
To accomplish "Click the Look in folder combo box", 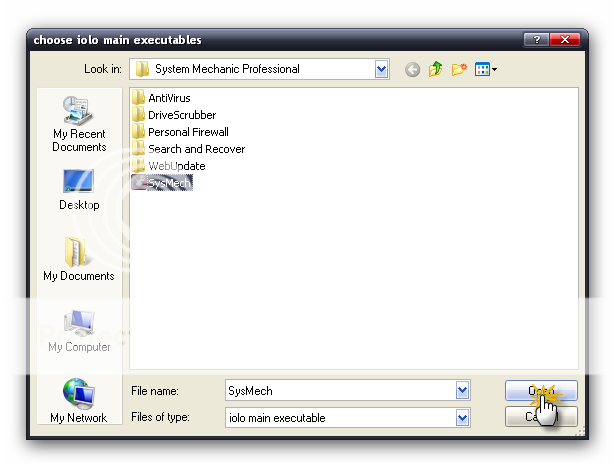I will point(259,69).
